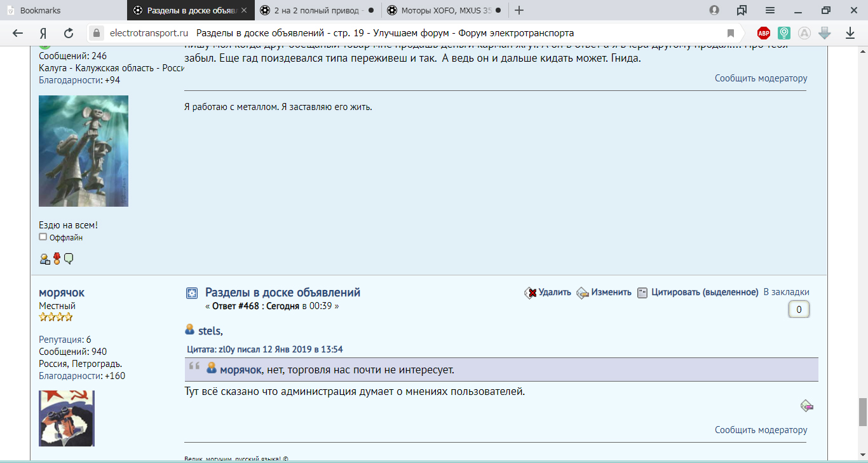The image size is (868, 463).
Task: Click the speech bubble icon under avatar
Action: coord(69,258)
